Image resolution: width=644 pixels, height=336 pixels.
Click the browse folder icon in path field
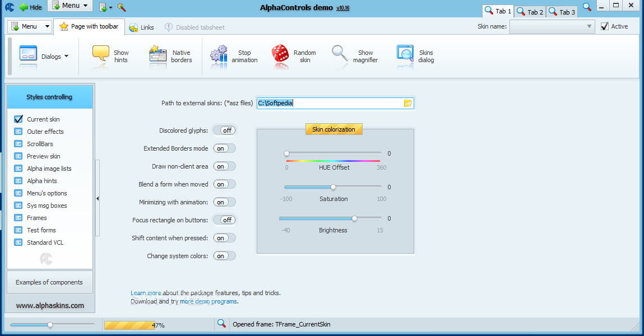click(x=408, y=103)
